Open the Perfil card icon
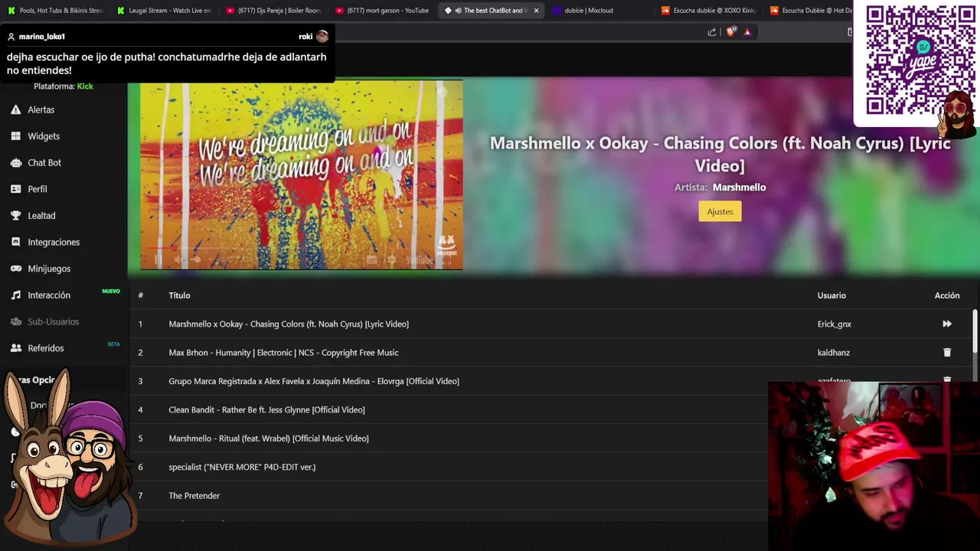The image size is (980, 551). pyautogui.click(x=15, y=189)
